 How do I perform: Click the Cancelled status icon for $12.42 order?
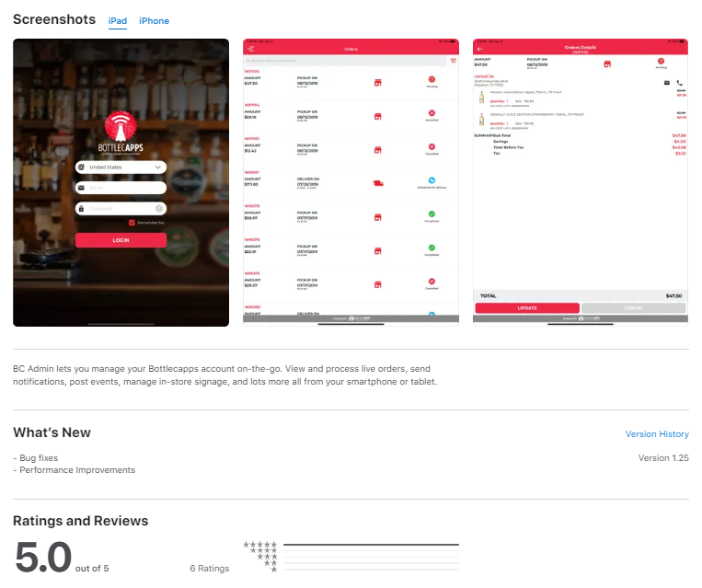coord(432,146)
